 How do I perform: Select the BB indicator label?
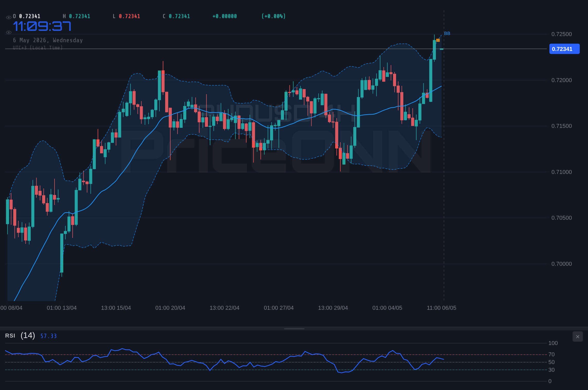tap(447, 33)
